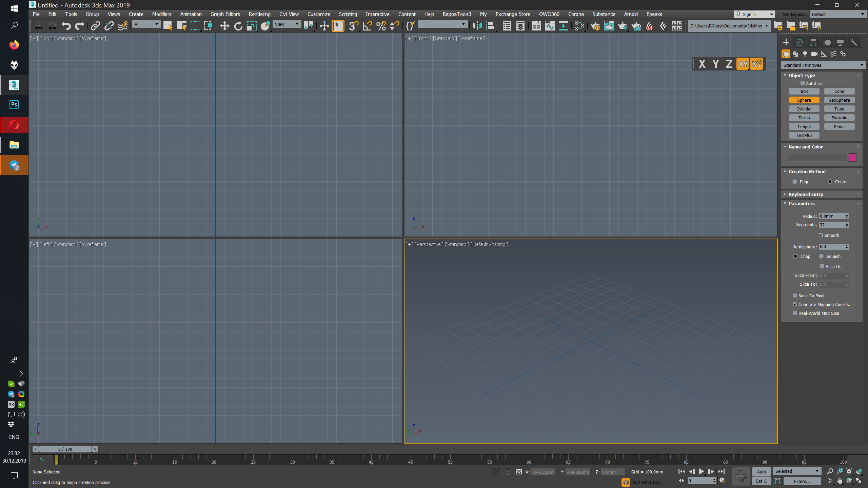This screenshot has height=488, width=868.
Task: Constrain to XY axis plane
Action: [x=743, y=64]
